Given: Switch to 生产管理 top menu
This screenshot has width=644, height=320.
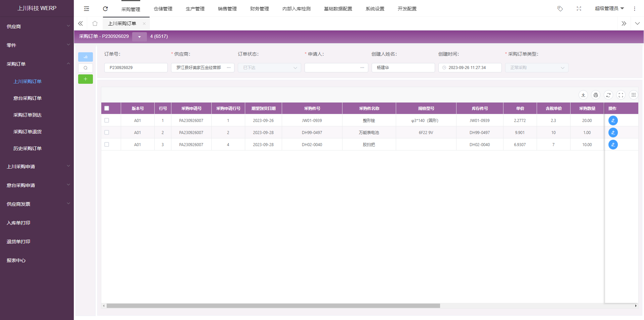Looking at the screenshot, I should (195, 9).
